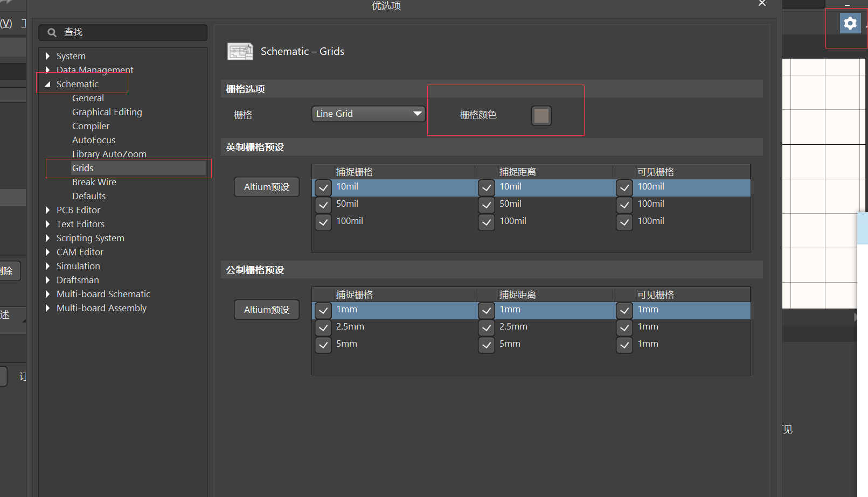The width and height of the screenshot is (868, 497).
Task: Expand the Draftsman node
Action: [47, 280]
